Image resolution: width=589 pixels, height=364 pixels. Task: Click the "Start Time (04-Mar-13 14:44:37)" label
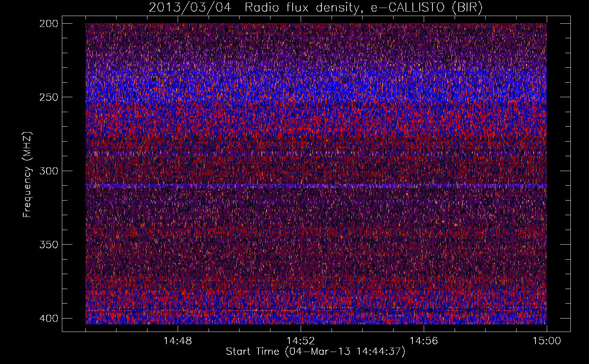click(316, 352)
